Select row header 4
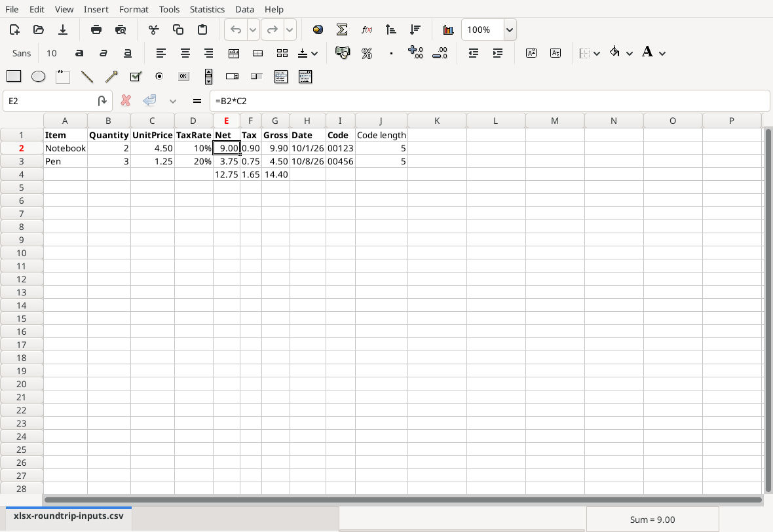Image resolution: width=773 pixels, height=532 pixels. click(x=22, y=174)
